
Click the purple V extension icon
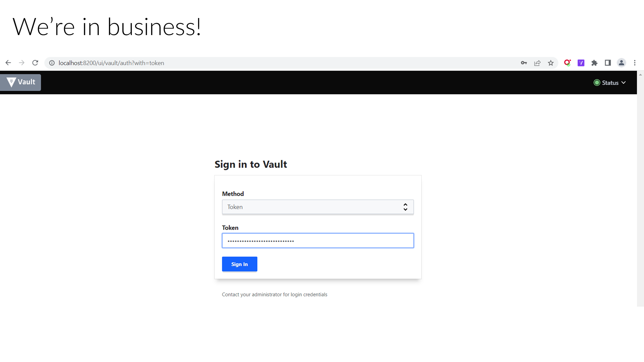(581, 63)
